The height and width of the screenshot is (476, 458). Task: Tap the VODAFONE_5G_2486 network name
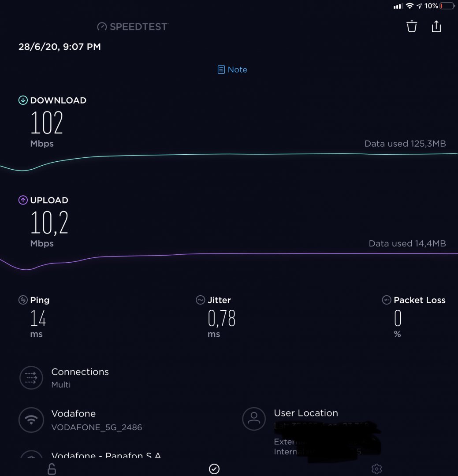click(x=97, y=427)
